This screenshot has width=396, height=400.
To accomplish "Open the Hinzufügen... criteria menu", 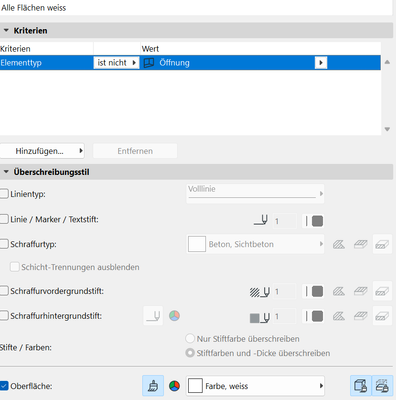I will [x=42, y=151].
